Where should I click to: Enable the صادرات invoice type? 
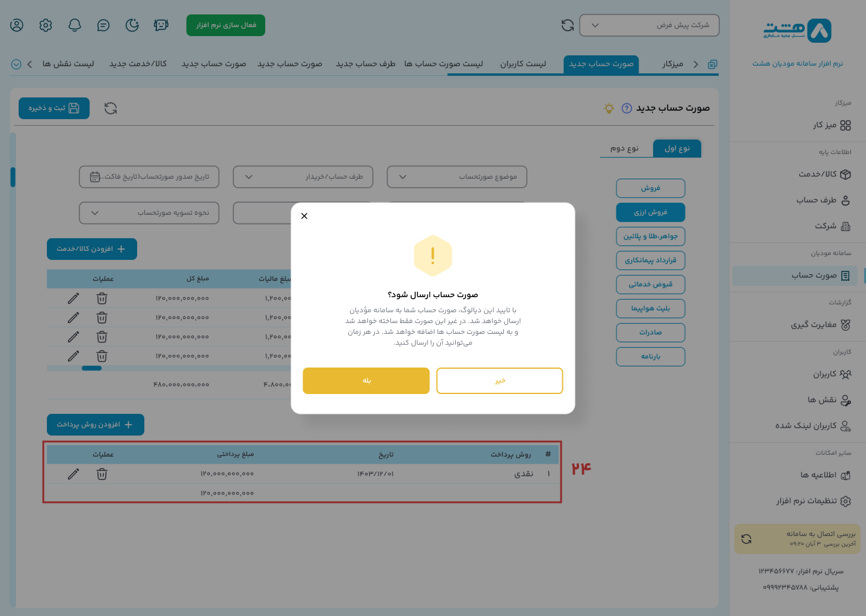pyautogui.click(x=650, y=332)
